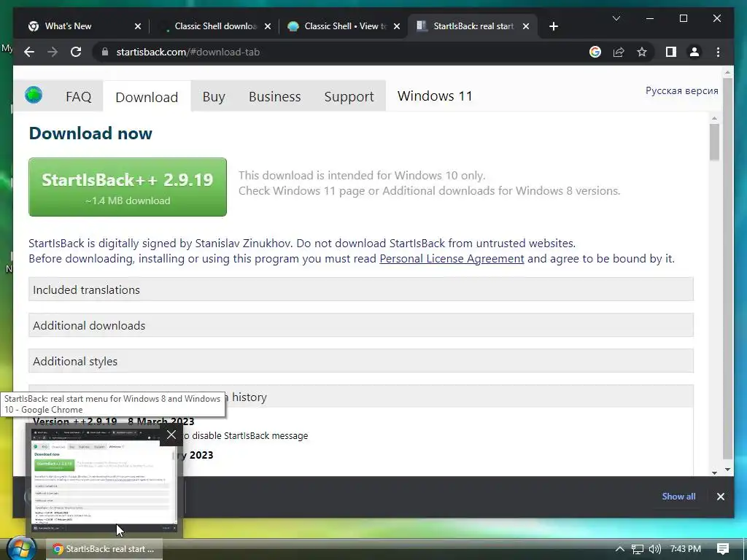
Task: Open the Business tab
Action: coord(274,97)
